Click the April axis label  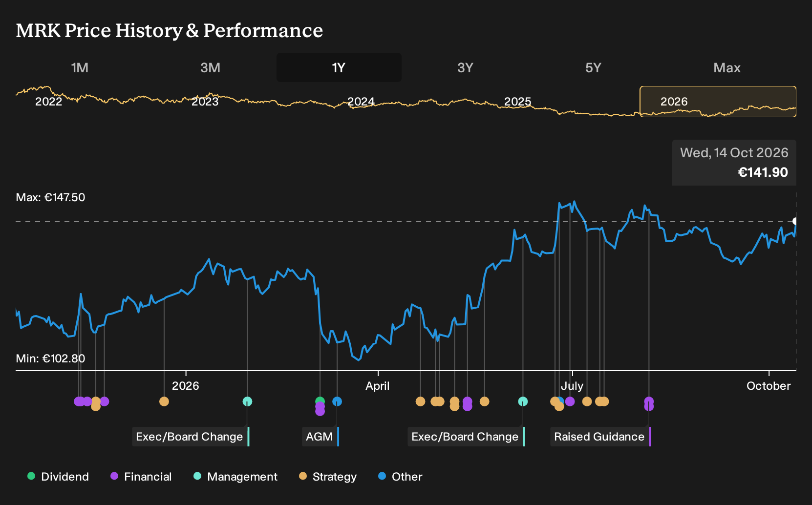378,386
